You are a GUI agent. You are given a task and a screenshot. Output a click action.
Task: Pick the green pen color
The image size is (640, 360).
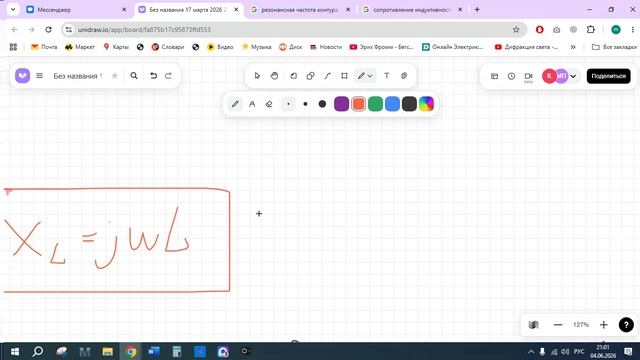376,104
